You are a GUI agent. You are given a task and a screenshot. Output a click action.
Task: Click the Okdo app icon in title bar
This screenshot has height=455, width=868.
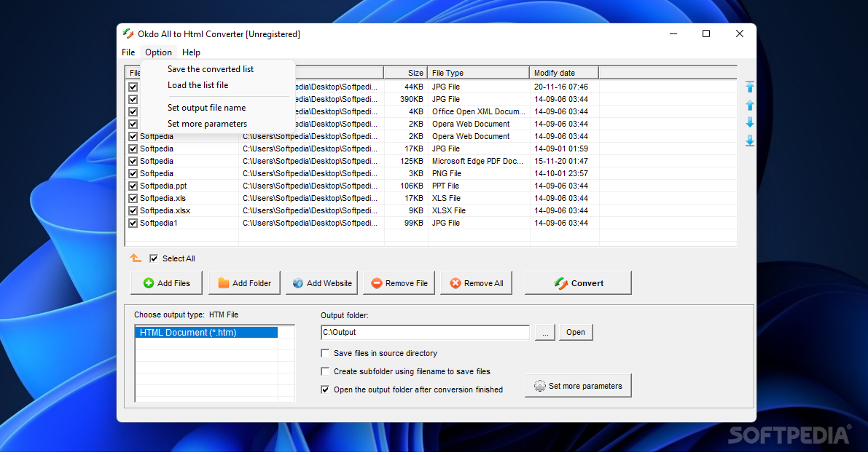[128, 33]
